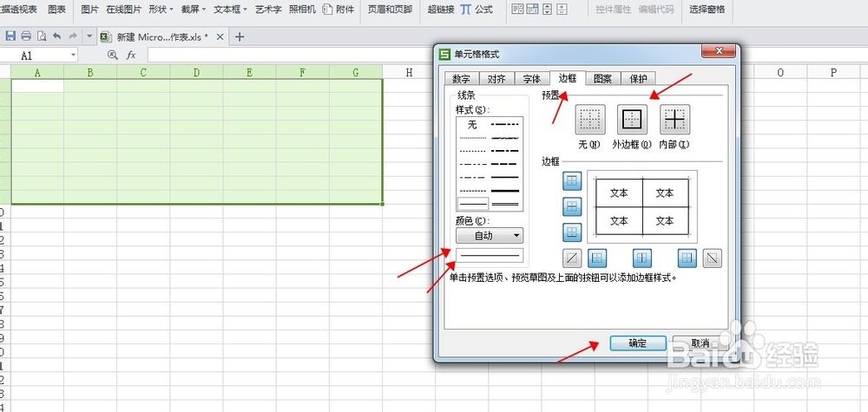Switch to 数字 tab in format dialog
Screen dimensions: 868x412
point(461,79)
